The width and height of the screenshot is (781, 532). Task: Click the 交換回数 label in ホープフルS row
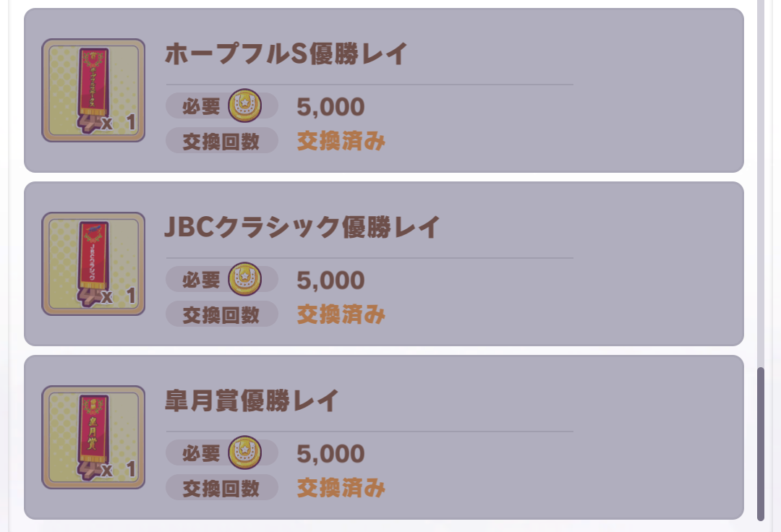221,141
